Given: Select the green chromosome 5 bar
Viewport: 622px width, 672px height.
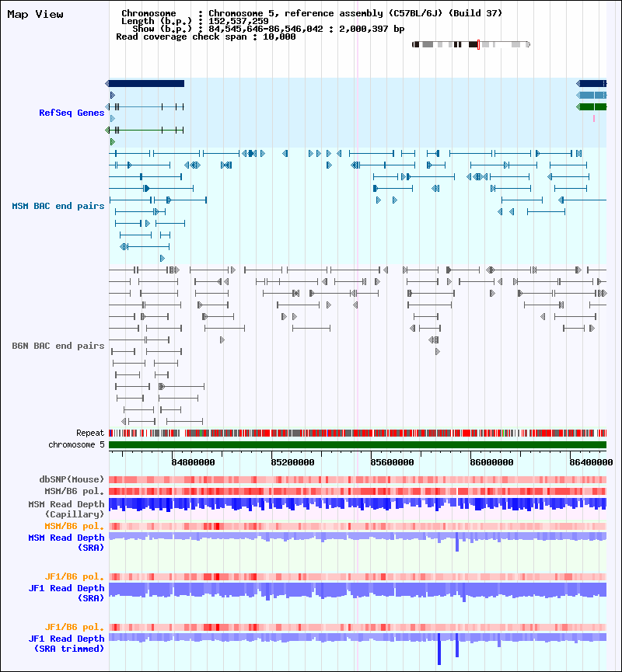Looking at the screenshot, I should click(x=358, y=445).
